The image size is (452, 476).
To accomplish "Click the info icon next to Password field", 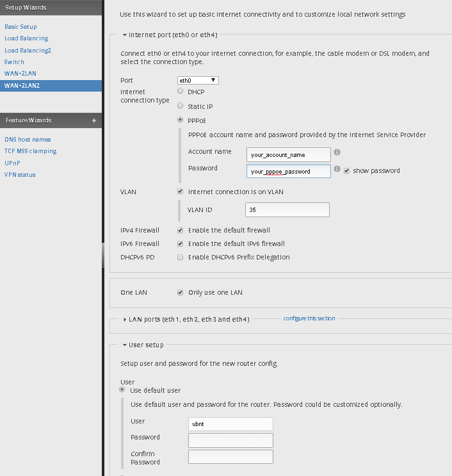I will coord(337,170).
